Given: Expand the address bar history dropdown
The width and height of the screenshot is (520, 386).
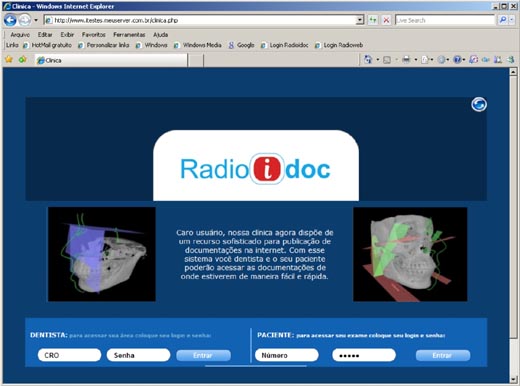Looking at the screenshot, I should [360, 20].
